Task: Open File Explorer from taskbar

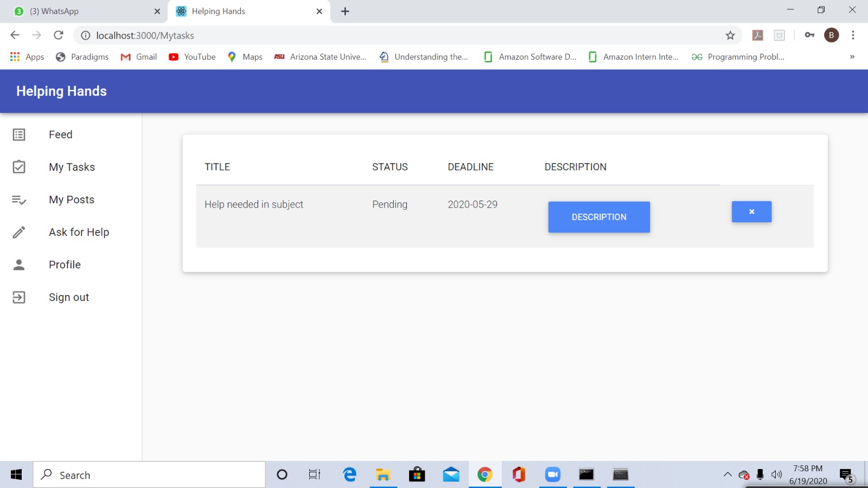Action: (x=384, y=475)
